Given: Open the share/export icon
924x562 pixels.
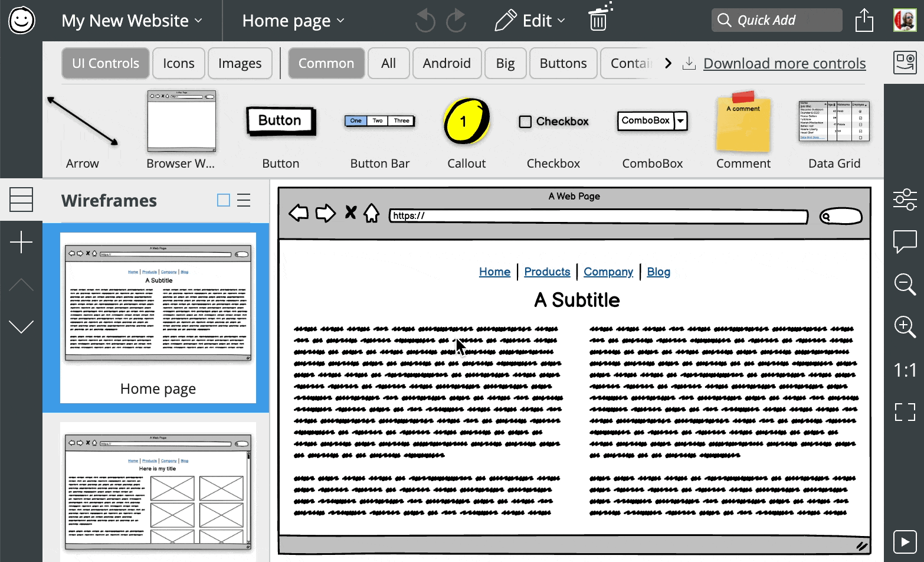Looking at the screenshot, I should click(x=864, y=21).
